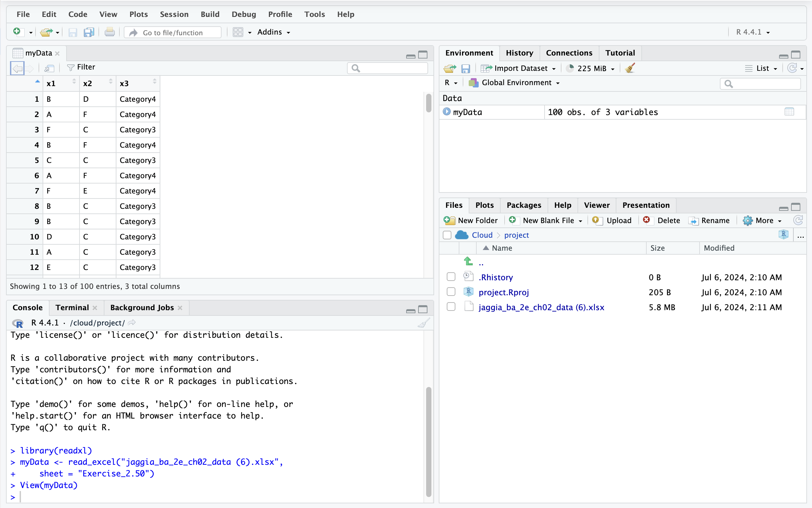Switch to the Tutorial tab
This screenshot has height=508, width=812.
(x=620, y=53)
